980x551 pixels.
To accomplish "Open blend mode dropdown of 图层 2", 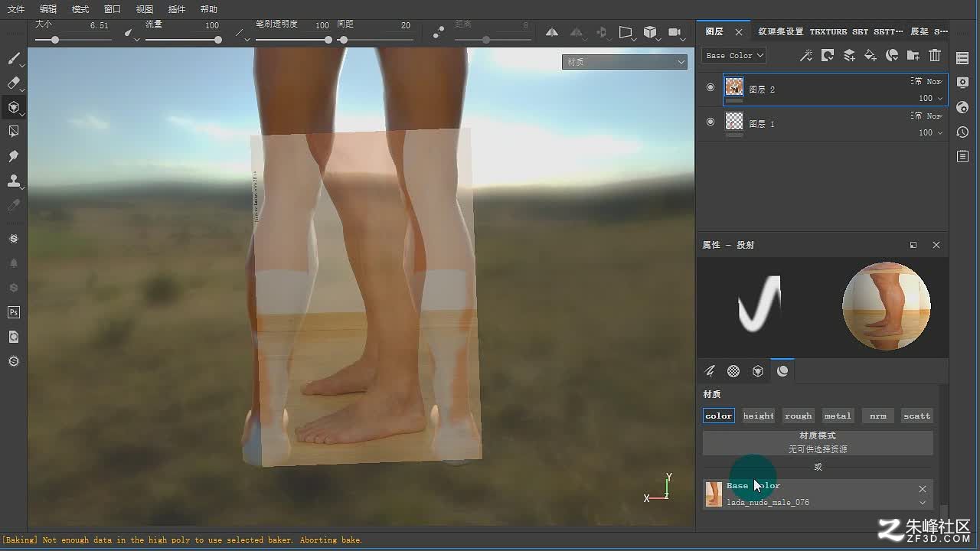I will pyautogui.click(x=926, y=81).
